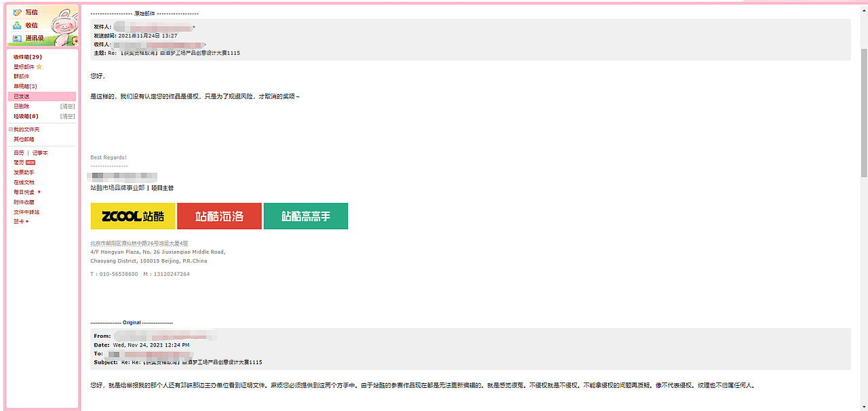Click the 主题 subject line of the first quoted mail
This screenshot has height=411, width=868.
[167, 53]
